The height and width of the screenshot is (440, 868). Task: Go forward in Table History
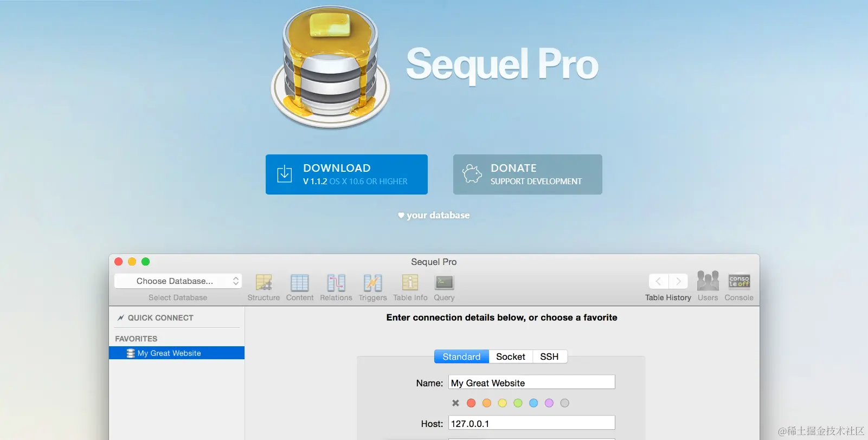[678, 281]
